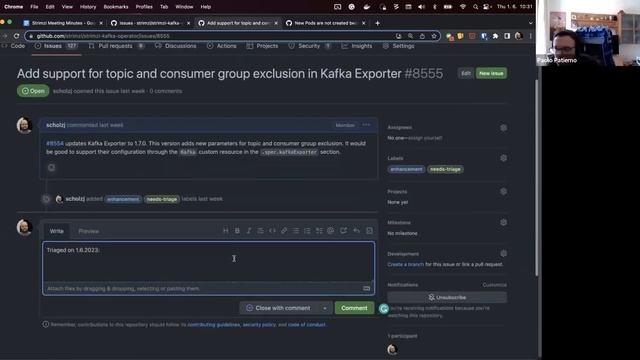
Task: Insert code formatting in comment
Action: pyautogui.click(x=272, y=231)
